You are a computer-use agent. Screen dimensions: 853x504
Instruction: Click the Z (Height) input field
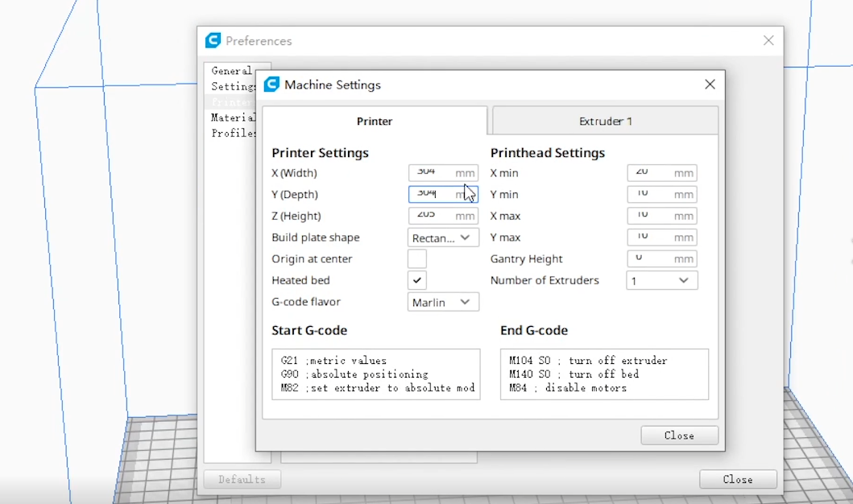click(x=443, y=216)
